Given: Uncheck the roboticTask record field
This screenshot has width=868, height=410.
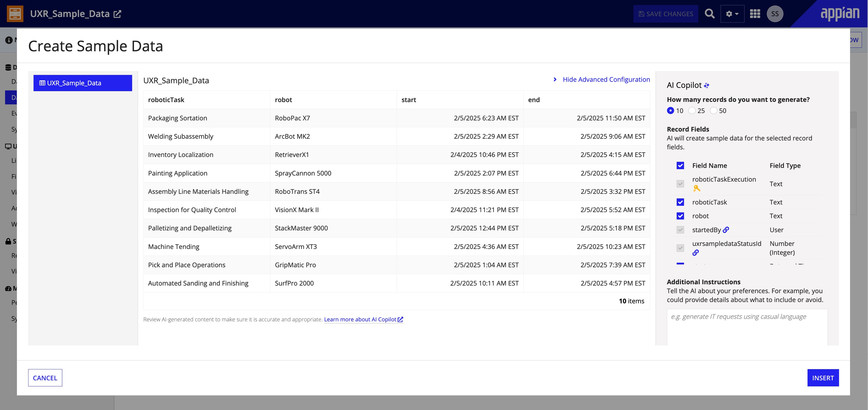Looking at the screenshot, I should 680,202.
